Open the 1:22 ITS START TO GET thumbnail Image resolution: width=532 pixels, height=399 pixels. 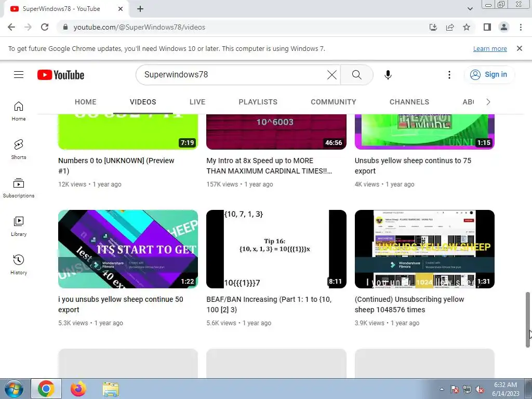[128, 249]
